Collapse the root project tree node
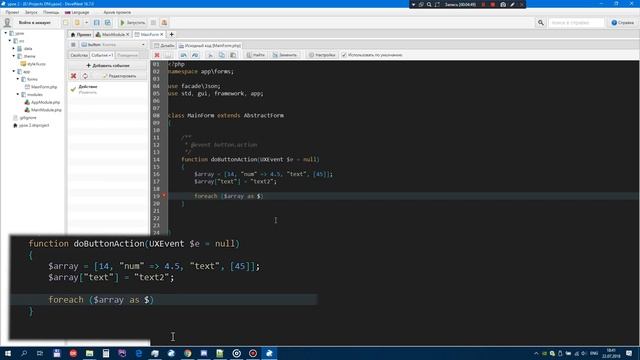The height and width of the screenshot is (360, 640). pos(6,33)
